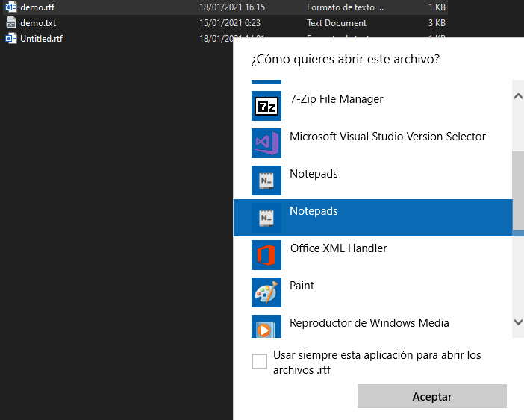Select the demo.txt file name
This screenshot has height=420, width=524.
click(38, 23)
